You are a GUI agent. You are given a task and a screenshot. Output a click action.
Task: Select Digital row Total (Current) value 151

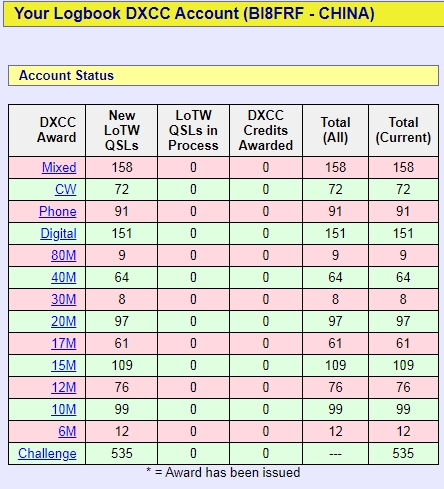point(403,233)
